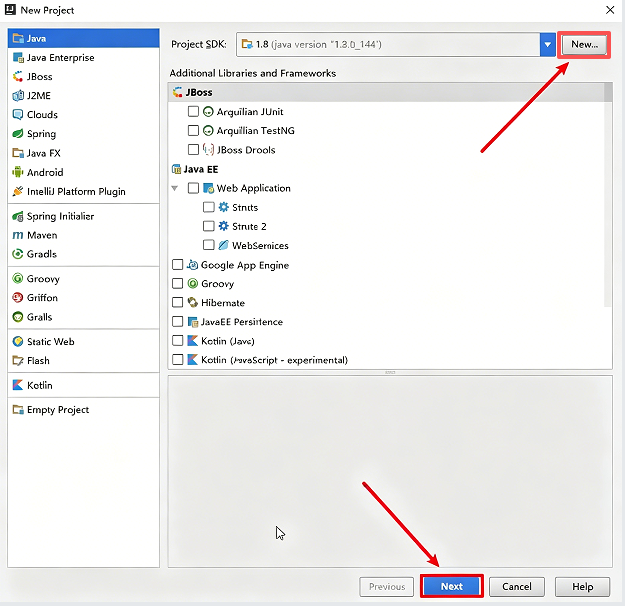Check Kotlin (Java) framework box
This screenshot has width=625, height=606.
pos(177,340)
